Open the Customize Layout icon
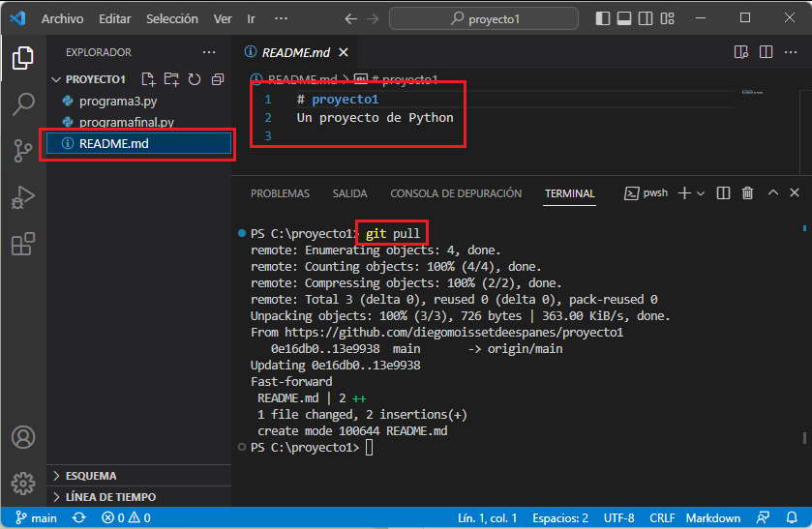 667,18
